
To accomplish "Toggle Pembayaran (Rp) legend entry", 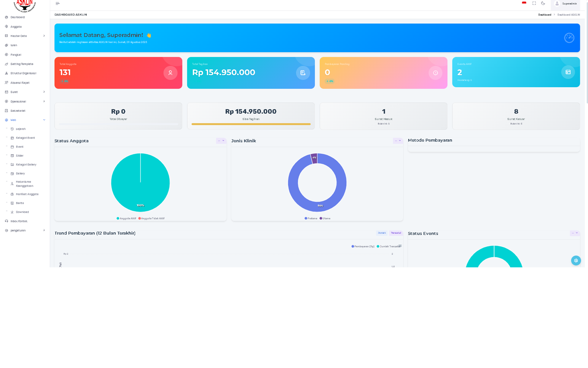I will click(363, 247).
